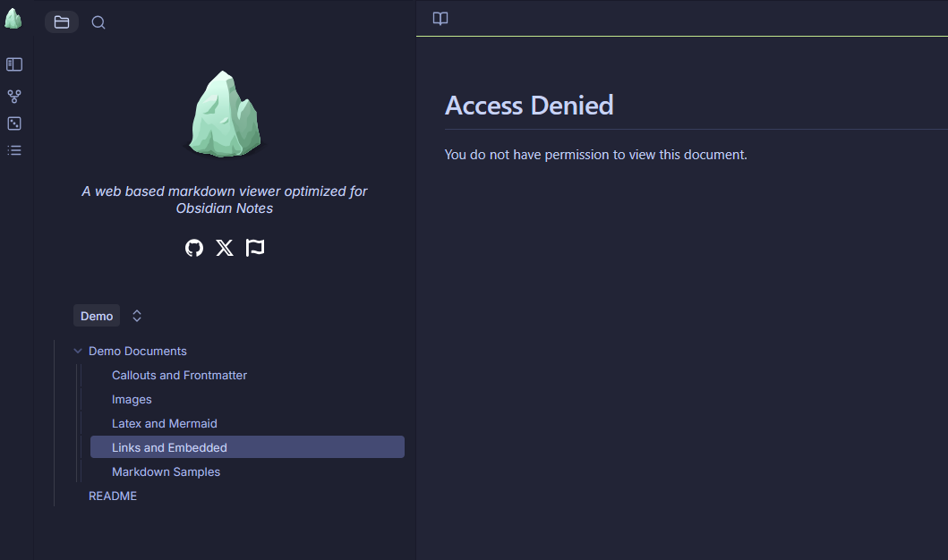Show the table of contents list icon
This screenshot has height=560, width=948.
14,150
